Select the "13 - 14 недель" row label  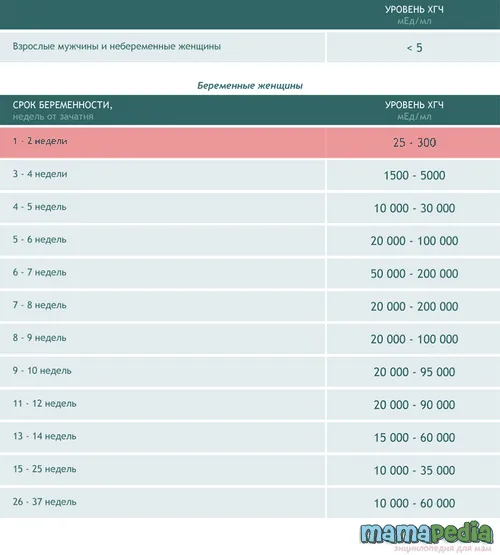coord(45,436)
